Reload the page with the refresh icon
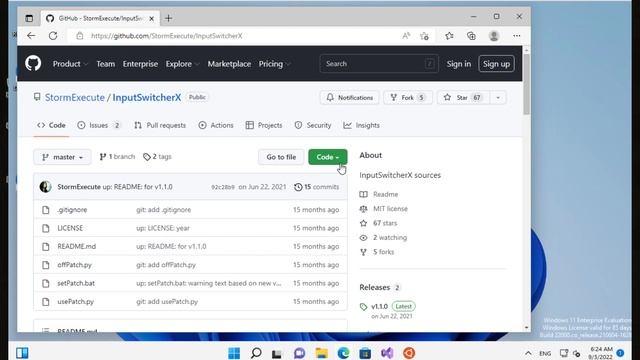 (x=53, y=36)
